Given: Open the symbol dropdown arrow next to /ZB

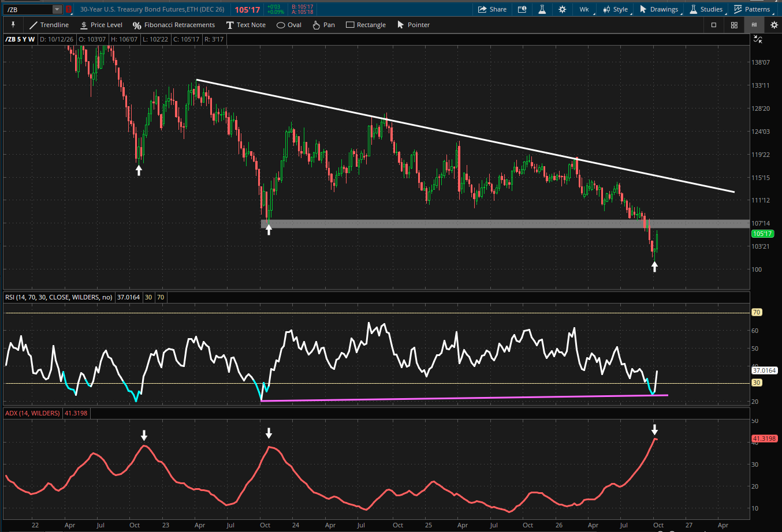Looking at the screenshot, I should 57,9.
